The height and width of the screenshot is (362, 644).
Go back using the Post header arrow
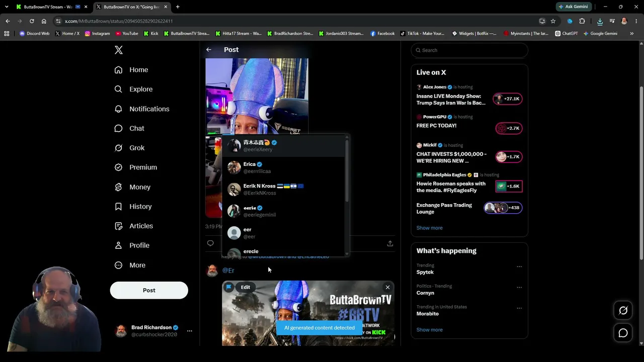tap(209, 50)
